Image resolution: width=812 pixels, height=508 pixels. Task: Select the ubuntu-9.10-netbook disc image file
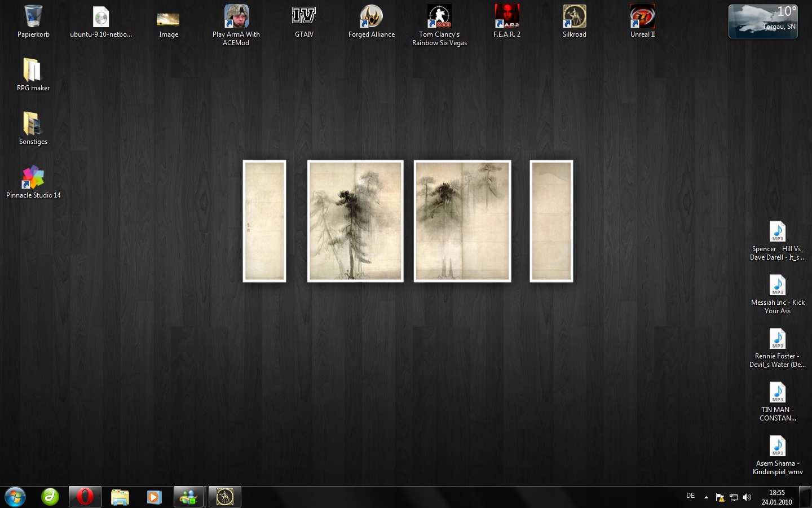pos(101,21)
